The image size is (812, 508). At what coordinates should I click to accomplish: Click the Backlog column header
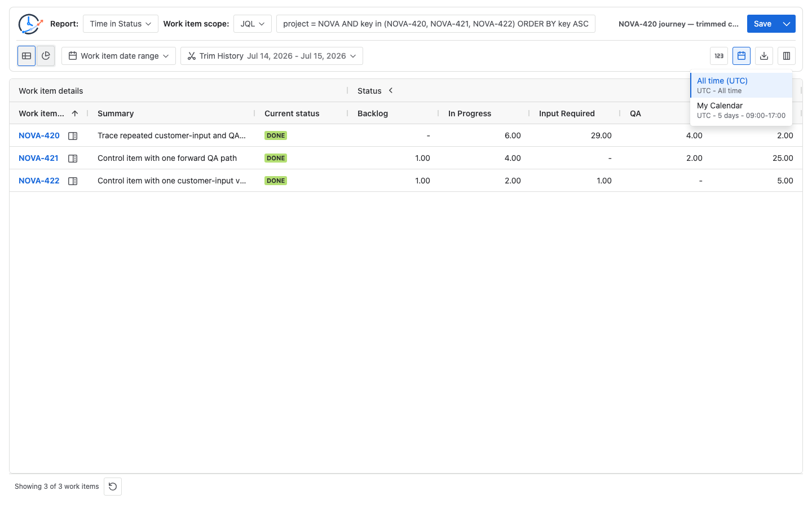(373, 113)
